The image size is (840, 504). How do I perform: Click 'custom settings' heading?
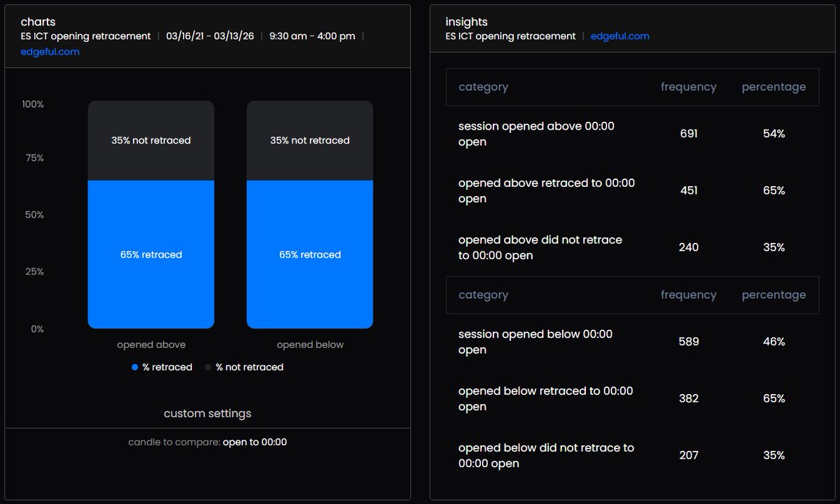pyautogui.click(x=207, y=414)
